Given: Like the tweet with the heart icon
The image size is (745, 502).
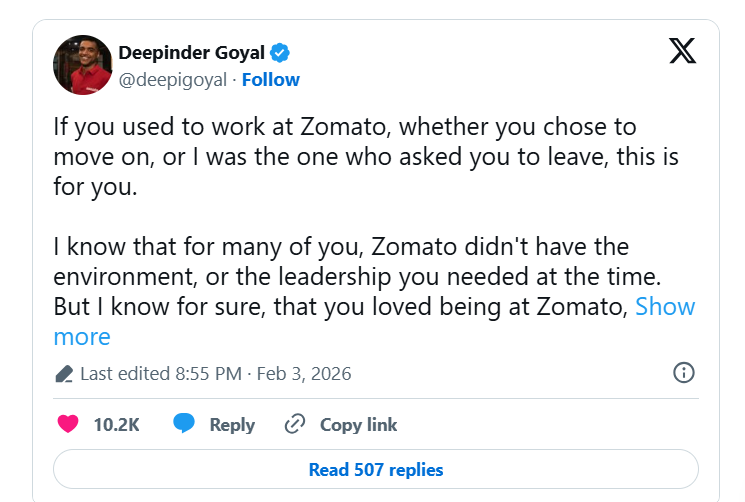Looking at the screenshot, I should point(68,424).
